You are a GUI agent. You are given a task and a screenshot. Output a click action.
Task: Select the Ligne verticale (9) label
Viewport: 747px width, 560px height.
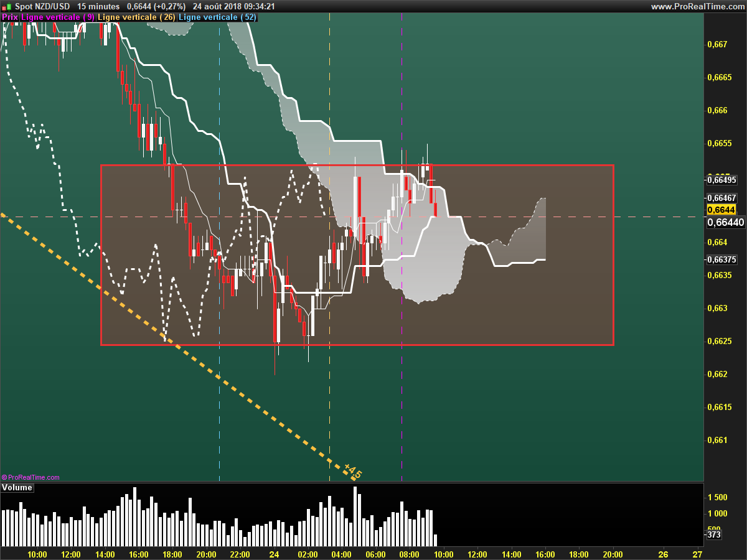(58, 17)
